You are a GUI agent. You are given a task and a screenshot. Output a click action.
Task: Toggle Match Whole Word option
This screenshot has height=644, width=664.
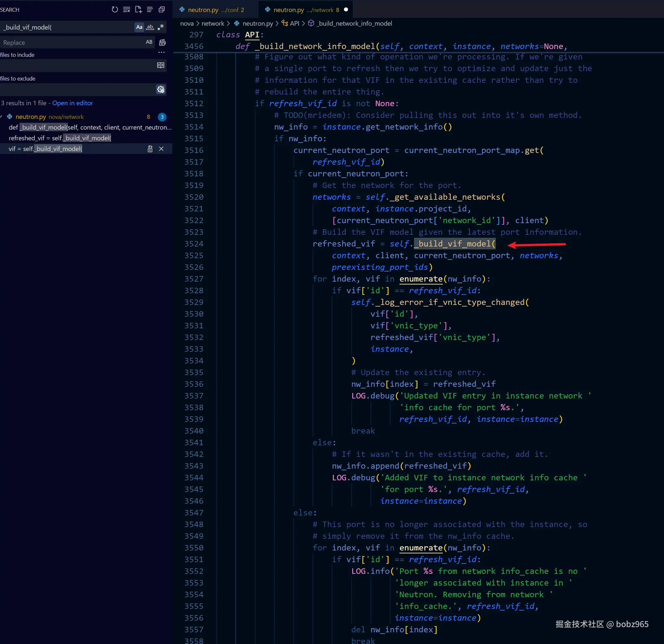pyautogui.click(x=150, y=27)
